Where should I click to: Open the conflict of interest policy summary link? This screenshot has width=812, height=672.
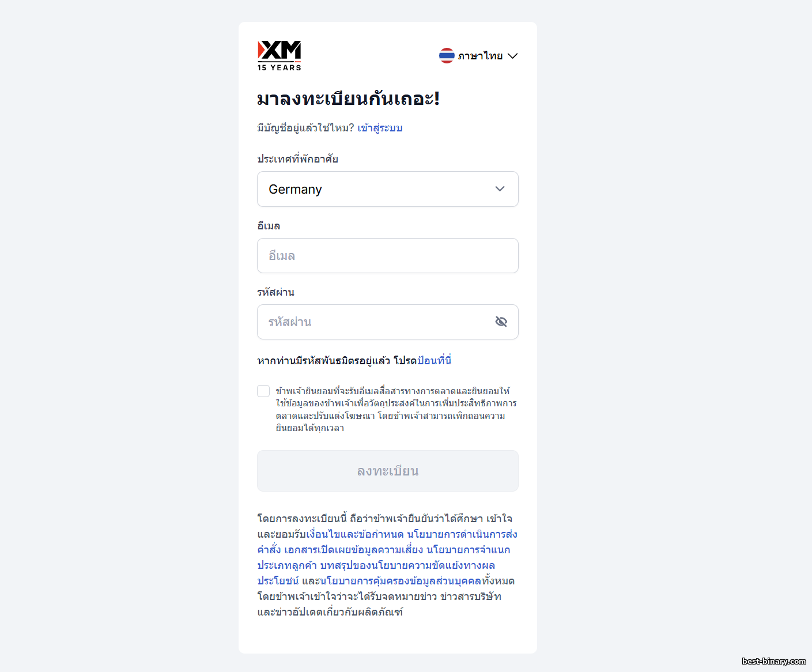tap(407, 565)
